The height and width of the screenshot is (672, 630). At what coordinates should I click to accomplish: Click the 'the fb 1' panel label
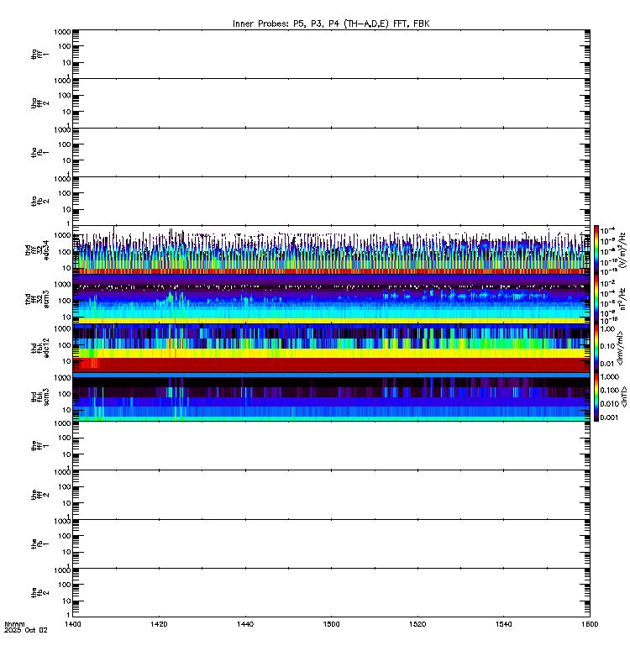[x=39, y=544]
